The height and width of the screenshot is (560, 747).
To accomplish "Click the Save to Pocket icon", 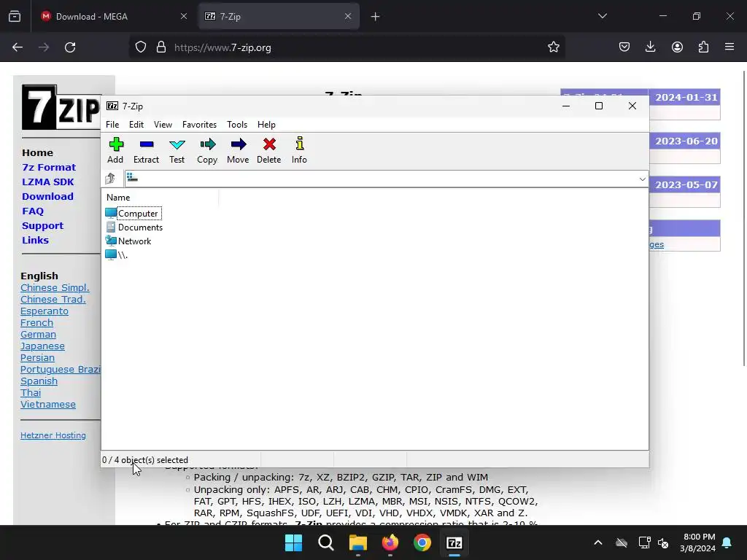I will click(624, 47).
